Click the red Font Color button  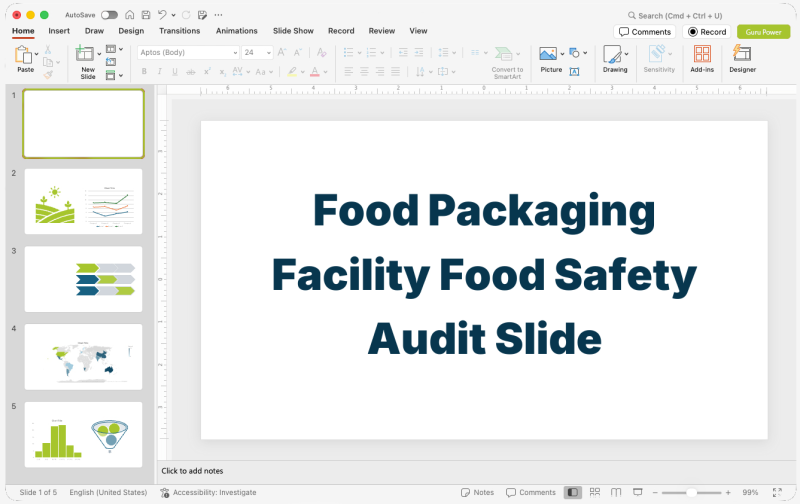[315, 72]
